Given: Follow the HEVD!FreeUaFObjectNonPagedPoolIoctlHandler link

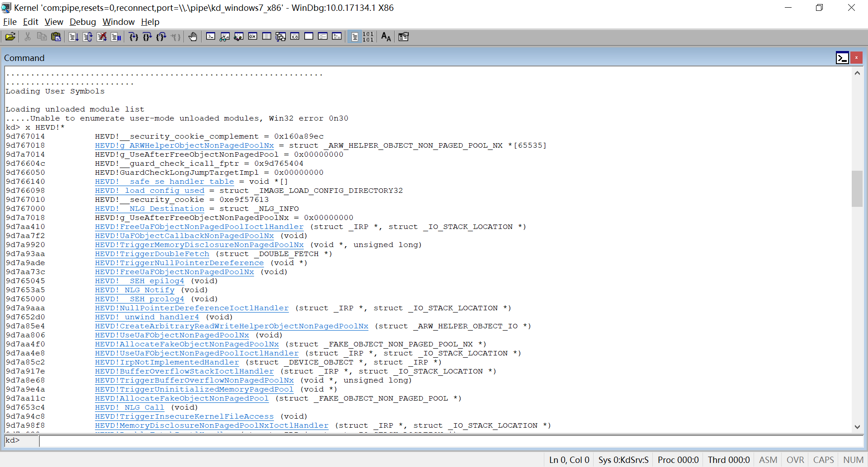Looking at the screenshot, I should click(x=199, y=227).
